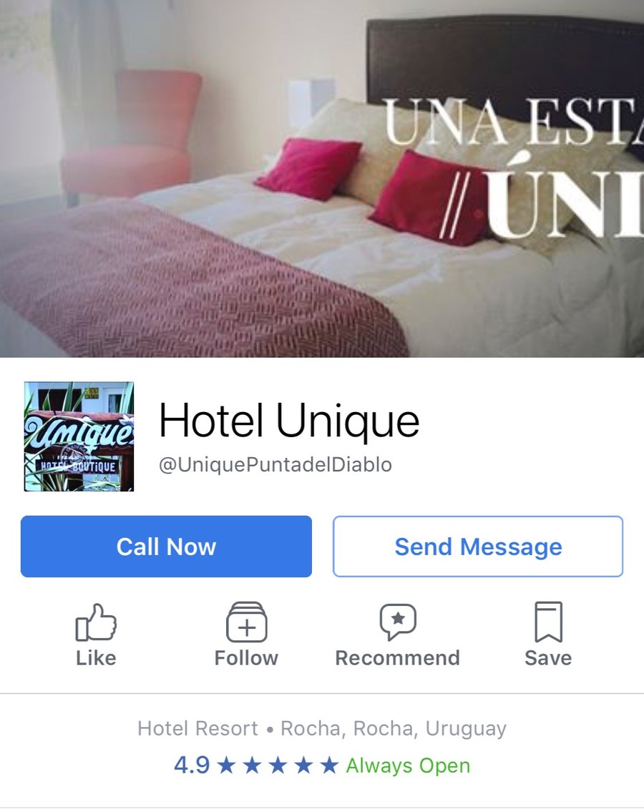Tap the Follow plus-stack icon
The image size is (644, 812).
click(247, 622)
